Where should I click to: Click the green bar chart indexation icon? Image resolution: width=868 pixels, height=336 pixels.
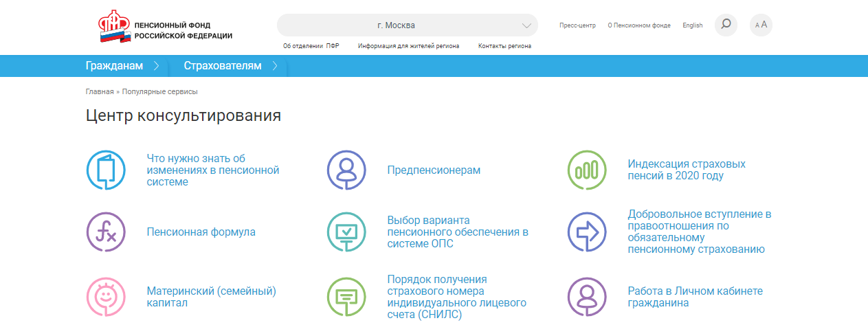(587, 170)
